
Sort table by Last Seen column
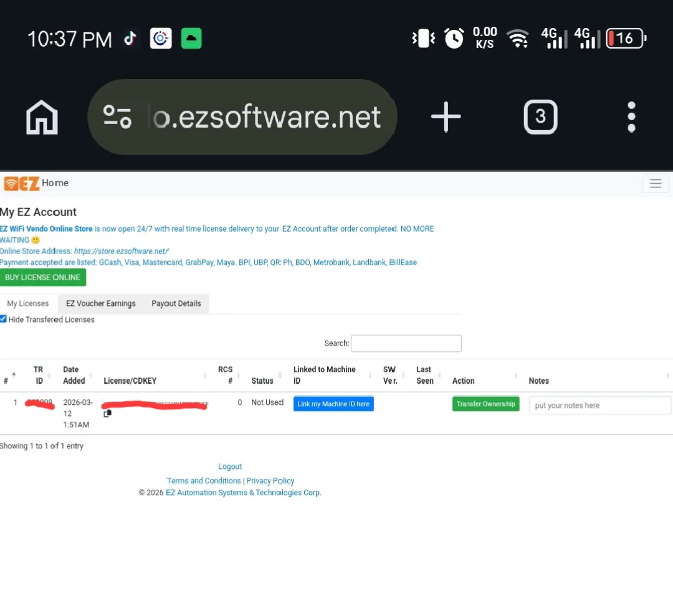pyautogui.click(x=428, y=376)
